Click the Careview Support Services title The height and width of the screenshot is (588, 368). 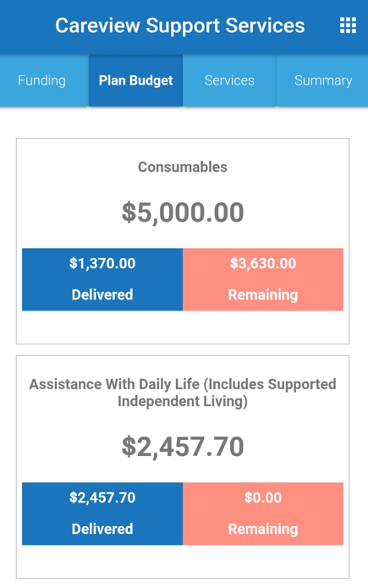pyautogui.click(x=180, y=26)
